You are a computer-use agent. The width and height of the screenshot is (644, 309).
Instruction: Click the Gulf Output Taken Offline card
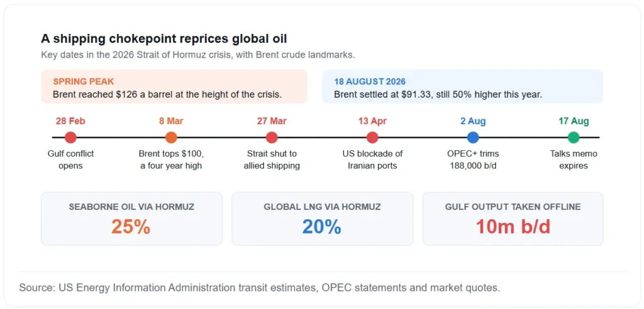click(x=513, y=219)
